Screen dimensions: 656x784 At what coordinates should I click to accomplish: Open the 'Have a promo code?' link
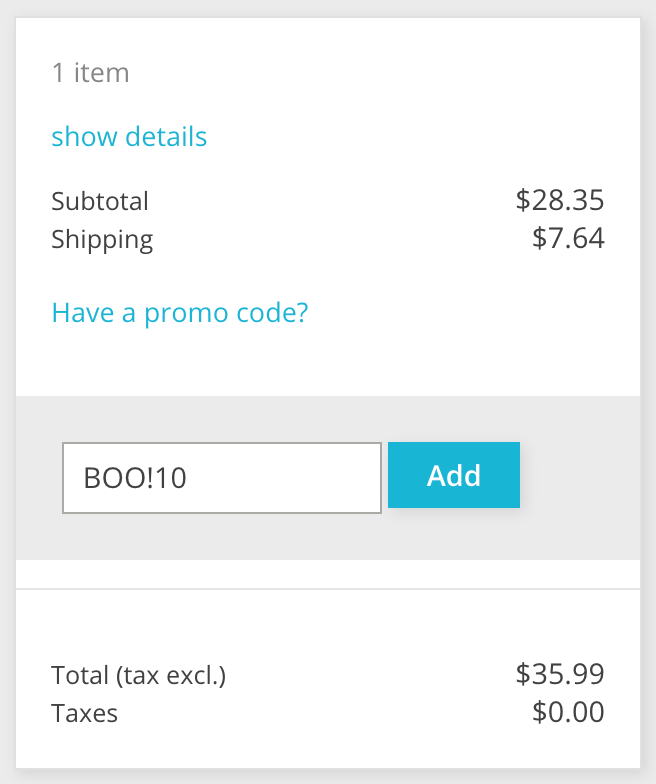pyautogui.click(x=180, y=313)
